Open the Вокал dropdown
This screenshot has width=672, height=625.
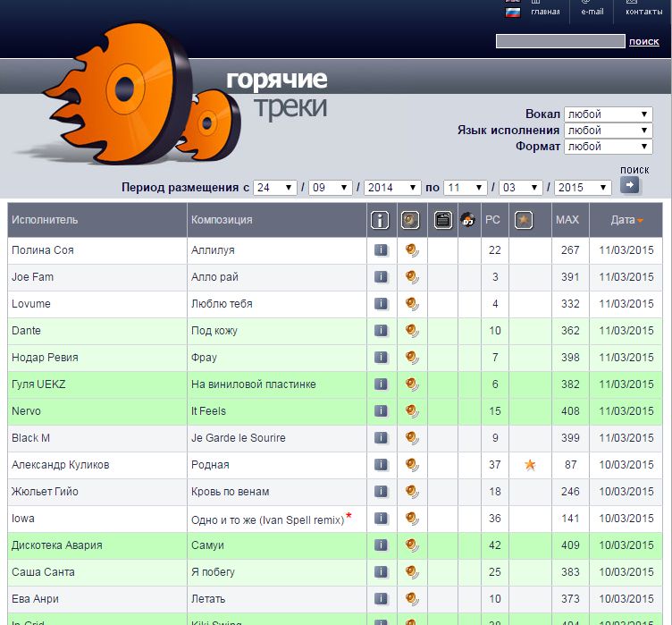608,114
